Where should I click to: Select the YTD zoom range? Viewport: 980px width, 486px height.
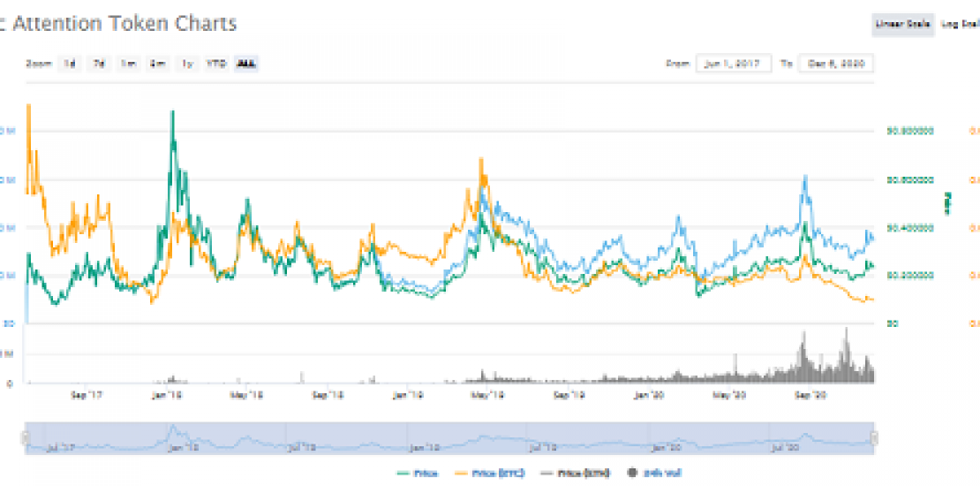[216, 64]
